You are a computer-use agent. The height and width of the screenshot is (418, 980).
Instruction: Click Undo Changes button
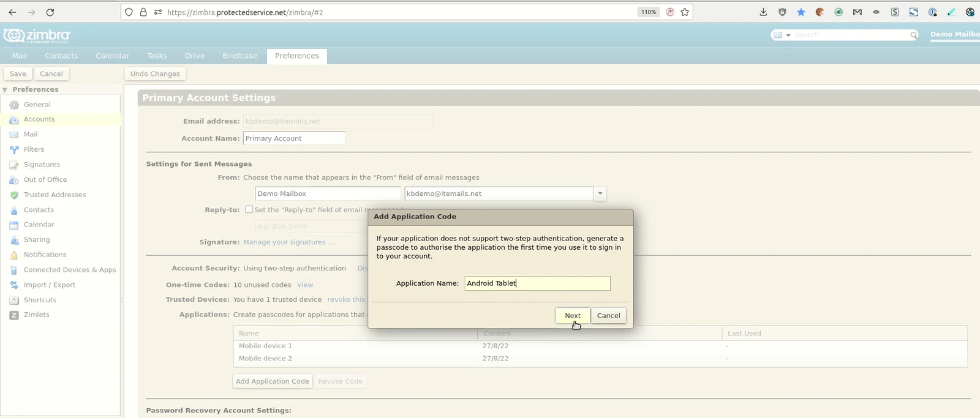click(155, 73)
